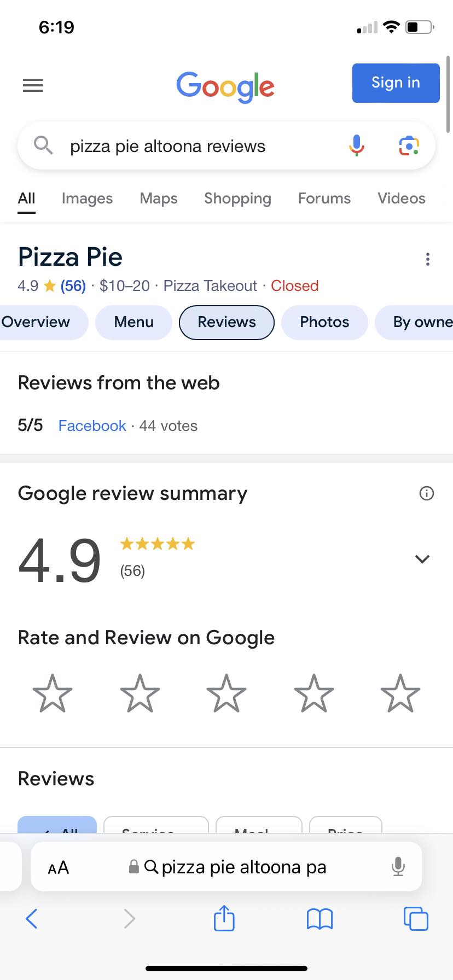
Task: Click the blue Sign in button
Action: (x=396, y=83)
